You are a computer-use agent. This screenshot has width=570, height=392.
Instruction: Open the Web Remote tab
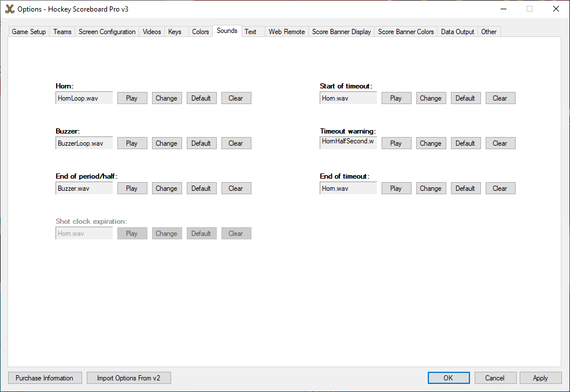pos(287,32)
